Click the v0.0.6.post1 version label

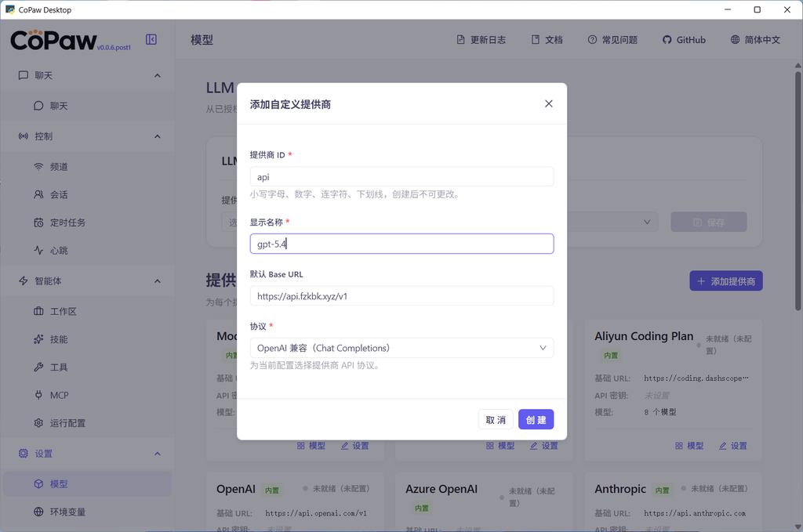[114, 48]
